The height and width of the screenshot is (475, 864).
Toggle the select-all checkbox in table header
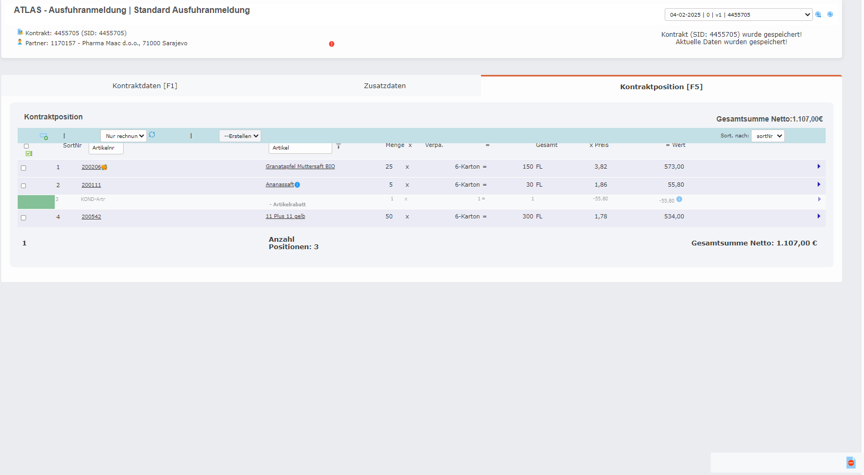pyautogui.click(x=27, y=146)
